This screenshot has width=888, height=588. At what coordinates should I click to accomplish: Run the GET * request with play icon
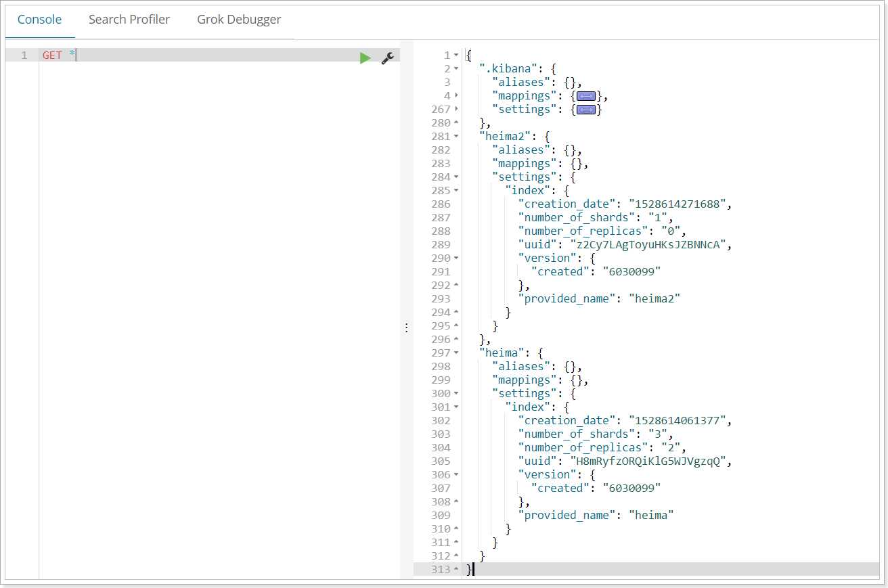tap(365, 58)
